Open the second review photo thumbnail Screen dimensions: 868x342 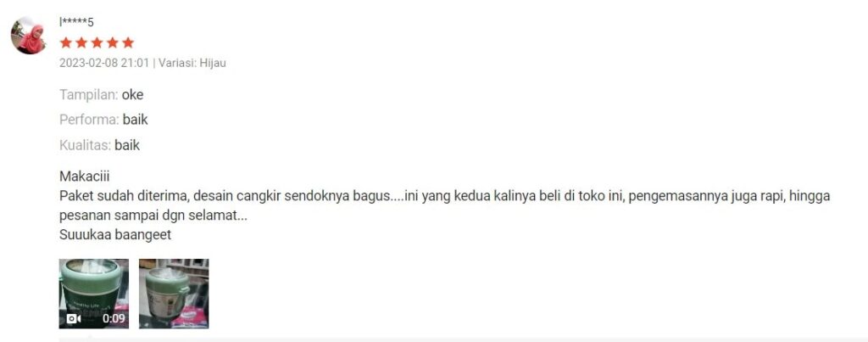[x=174, y=294]
